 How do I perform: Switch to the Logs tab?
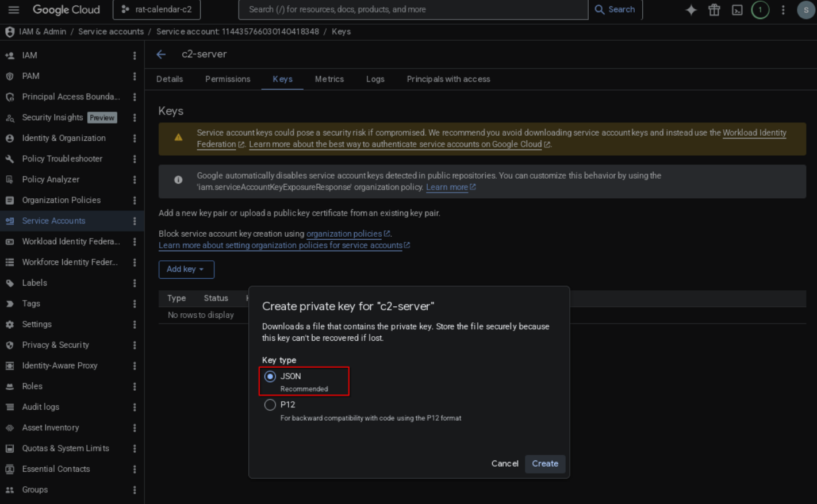click(x=375, y=79)
